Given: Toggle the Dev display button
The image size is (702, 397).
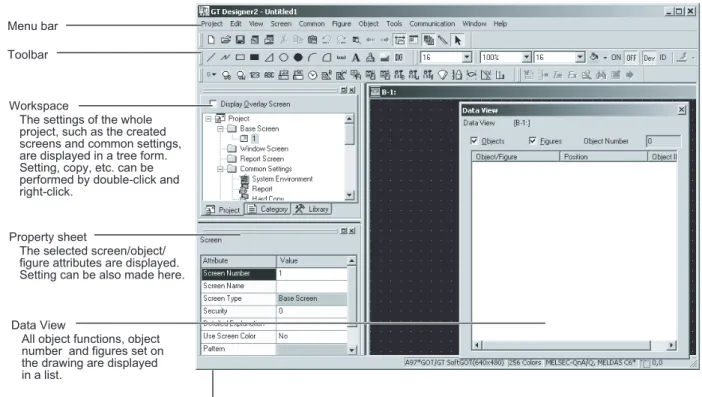Looking at the screenshot, I should (649, 57).
